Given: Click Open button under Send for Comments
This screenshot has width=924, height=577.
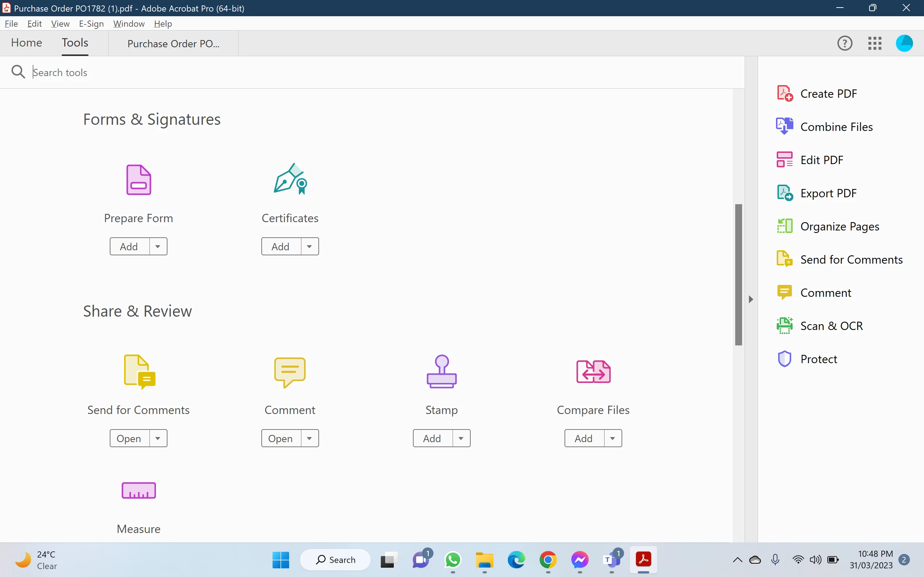Looking at the screenshot, I should tap(128, 439).
